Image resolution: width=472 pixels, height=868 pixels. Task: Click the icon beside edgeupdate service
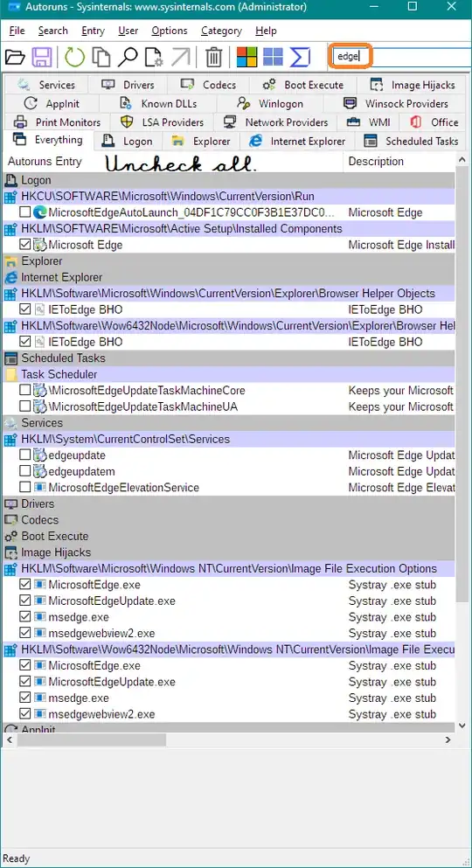tap(40, 455)
